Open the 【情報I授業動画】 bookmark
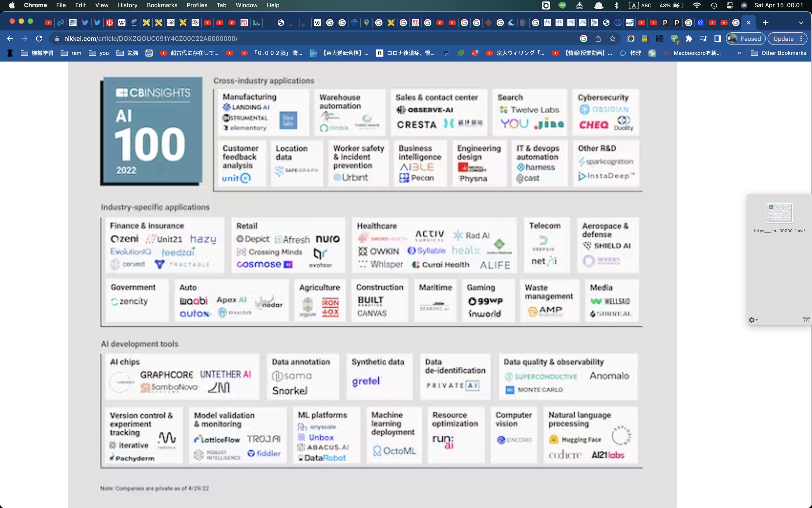The width and height of the screenshot is (812, 508). tap(583, 53)
